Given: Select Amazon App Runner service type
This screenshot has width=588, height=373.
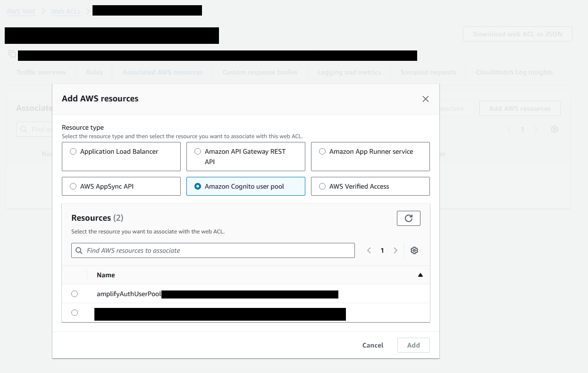Looking at the screenshot, I should [370, 157].
